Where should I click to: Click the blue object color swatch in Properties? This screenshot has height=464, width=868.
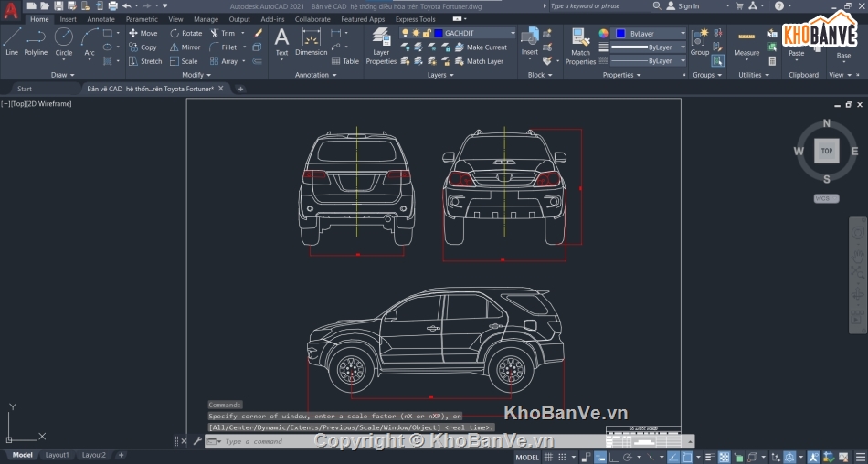point(620,33)
